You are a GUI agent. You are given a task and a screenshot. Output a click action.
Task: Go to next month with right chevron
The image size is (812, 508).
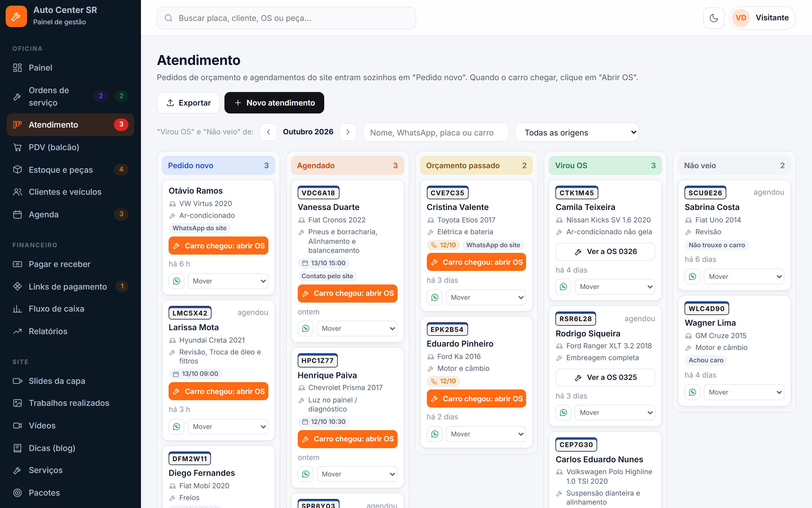(348, 132)
